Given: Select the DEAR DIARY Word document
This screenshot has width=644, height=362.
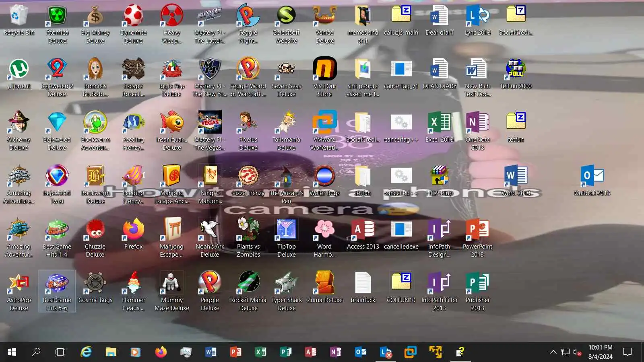Looking at the screenshot, I should click(x=440, y=74).
